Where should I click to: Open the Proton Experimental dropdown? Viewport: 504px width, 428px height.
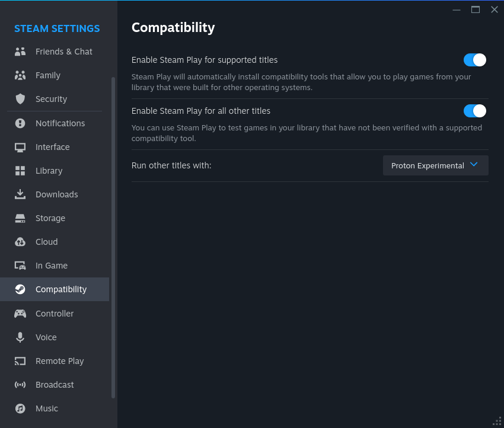click(x=435, y=165)
